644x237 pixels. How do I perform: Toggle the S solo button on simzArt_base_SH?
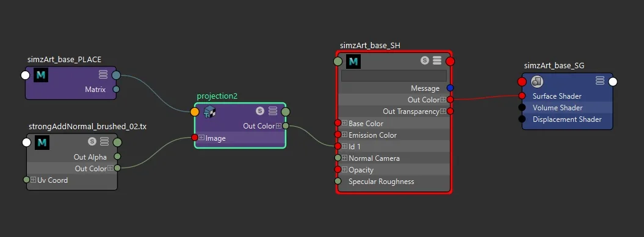pos(425,61)
